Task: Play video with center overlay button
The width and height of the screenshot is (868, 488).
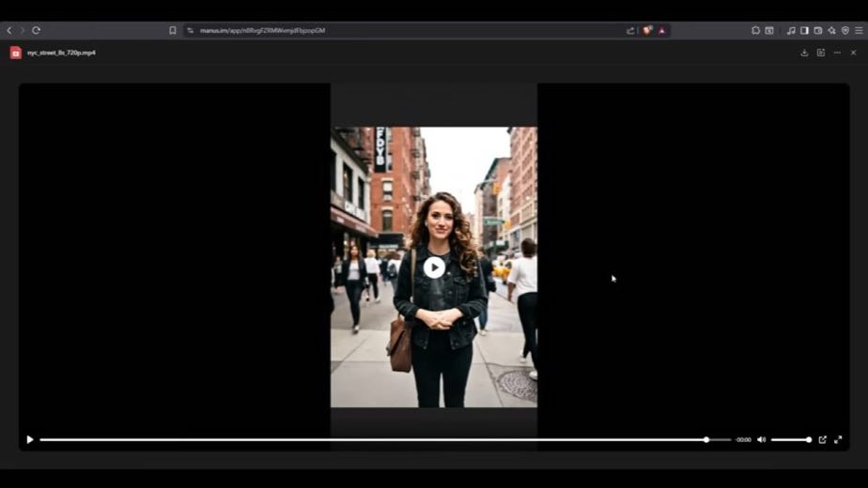Action: pos(434,267)
